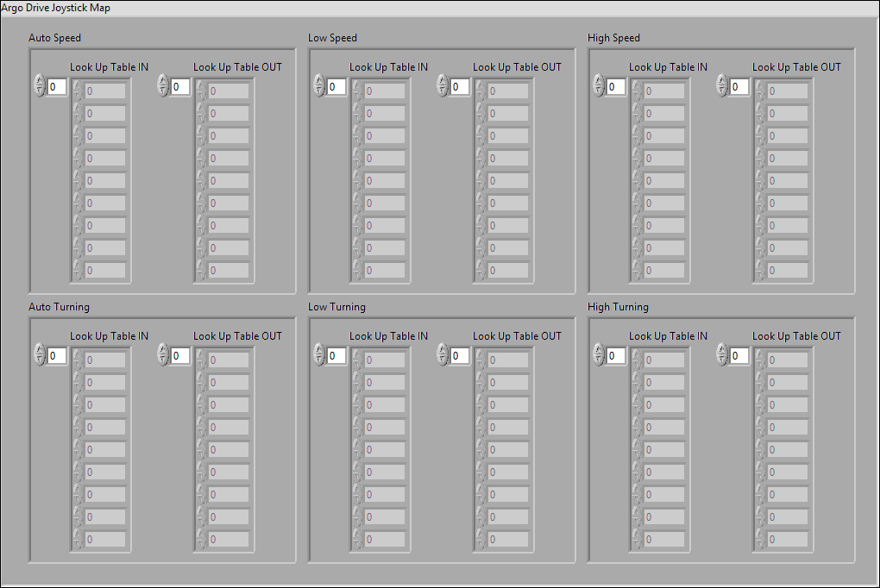Click the top Low Turning Look Up Table OUT element

507,359
